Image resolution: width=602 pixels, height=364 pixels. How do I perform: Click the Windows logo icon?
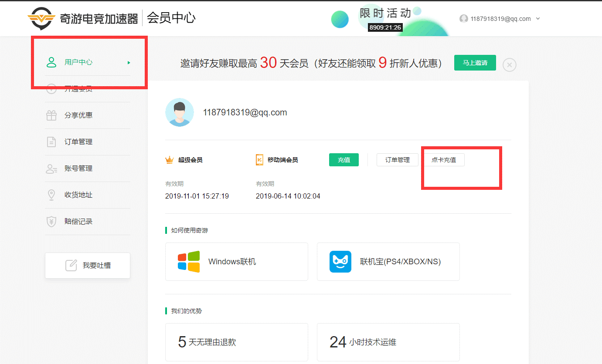click(189, 262)
